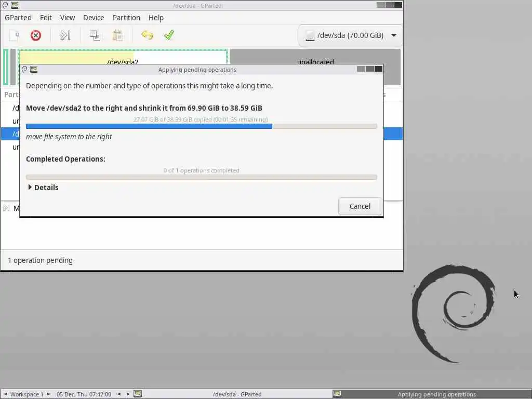The width and height of the screenshot is (532, 399).
Task: Select /dev/sda - GParted taskbar entry
Action: (x=237, y=394)
